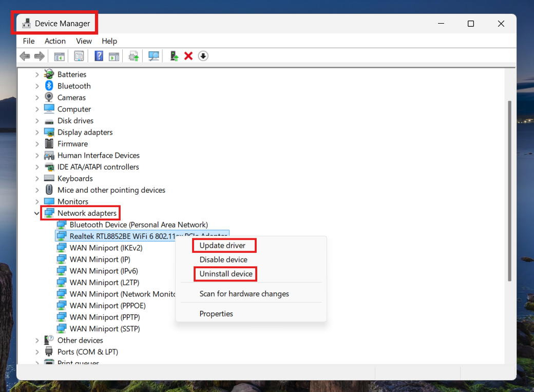Expand the Display adapters category
Screen dimensions: 534x392
(x=37, y=132)
